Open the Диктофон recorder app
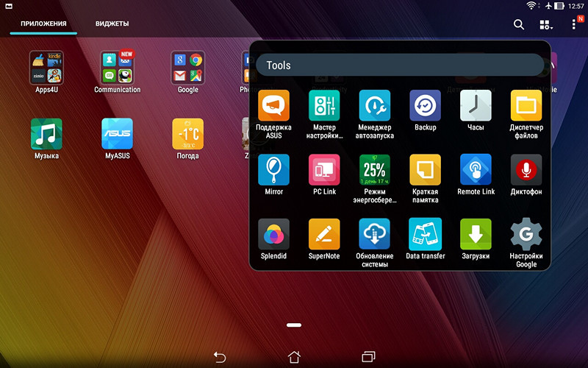The image size is (588, 368). 526,170
